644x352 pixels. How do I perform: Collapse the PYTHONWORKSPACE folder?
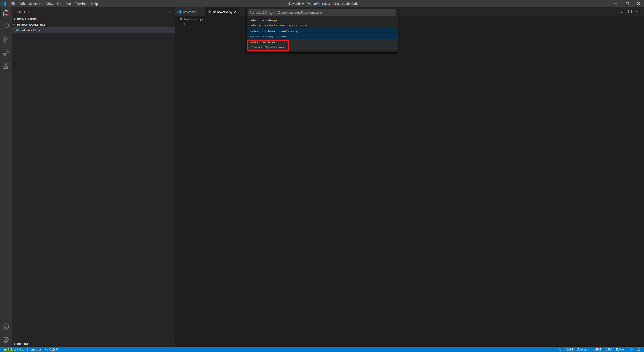point(31,24)
